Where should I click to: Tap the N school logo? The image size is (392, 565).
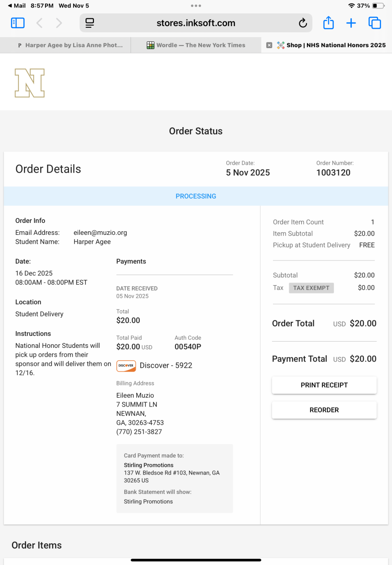[x=30, y=83]
